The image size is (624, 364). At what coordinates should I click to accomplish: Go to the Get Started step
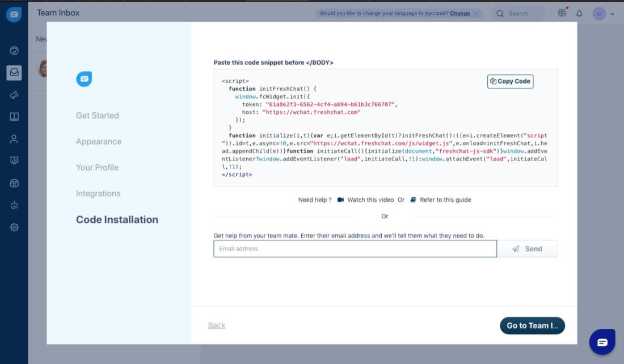tap(98, 116)
